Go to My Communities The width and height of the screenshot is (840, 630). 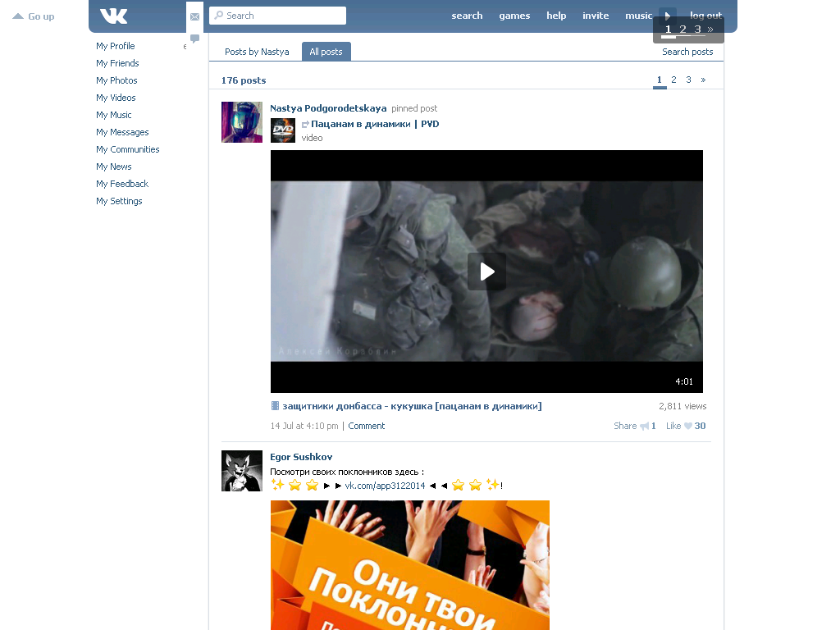127,149
